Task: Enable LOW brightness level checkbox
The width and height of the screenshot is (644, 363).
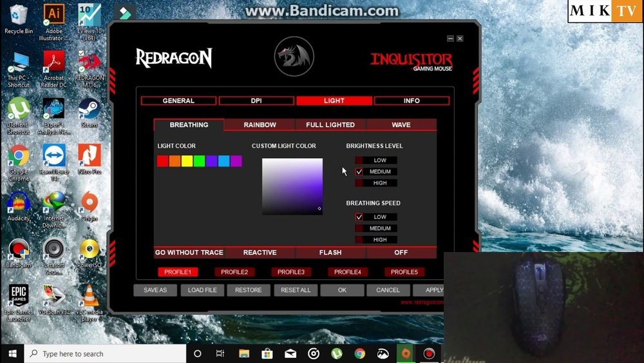Action: (359, 160)
